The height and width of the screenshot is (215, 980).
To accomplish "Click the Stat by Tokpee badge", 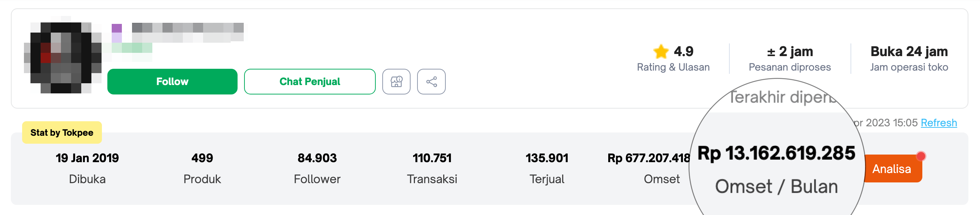I will click(x=62, y=132).
